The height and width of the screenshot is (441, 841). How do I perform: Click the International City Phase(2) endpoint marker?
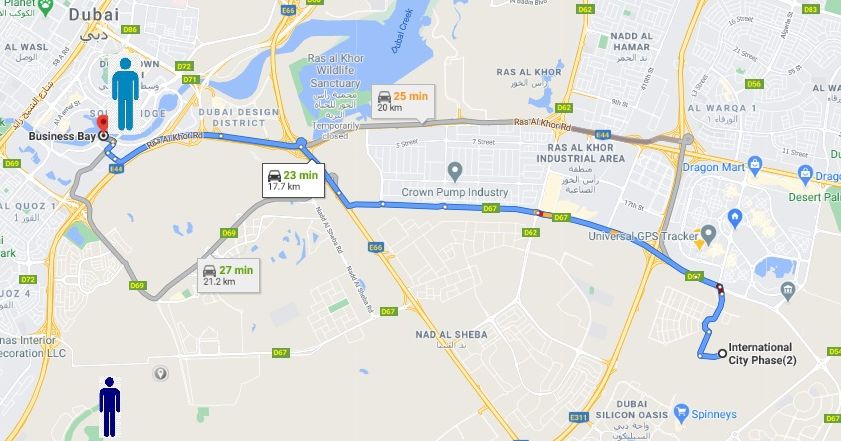coord(722,354)
